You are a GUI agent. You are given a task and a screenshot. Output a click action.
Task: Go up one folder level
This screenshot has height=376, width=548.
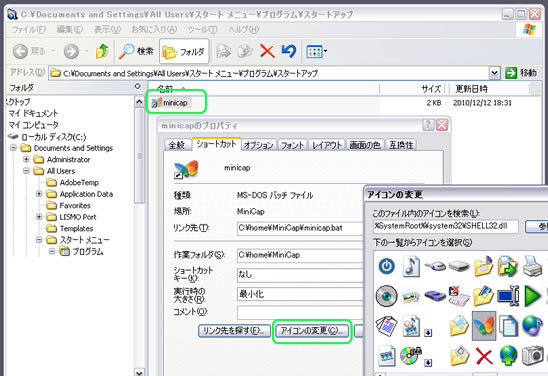pyautogui.click(x=102, y=52)
